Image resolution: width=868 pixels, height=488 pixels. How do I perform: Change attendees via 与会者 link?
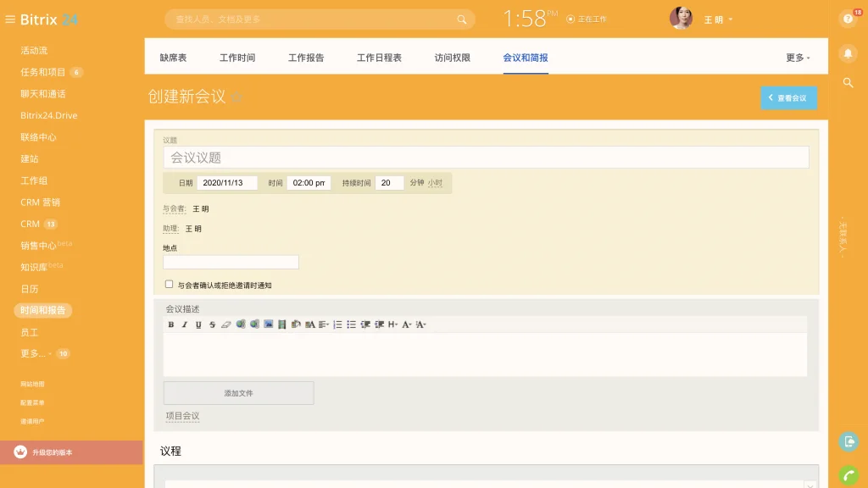pos(174,208)
